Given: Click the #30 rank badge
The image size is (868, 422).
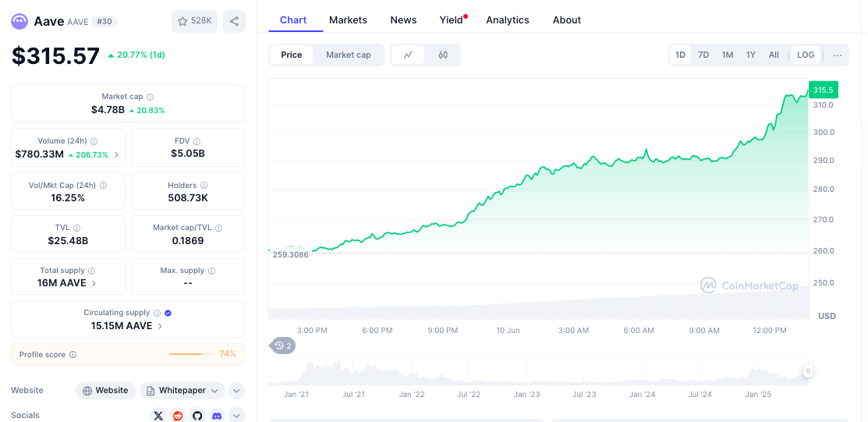Looking at the screenshot, I should pyautogui.click(x=104, y=22).
